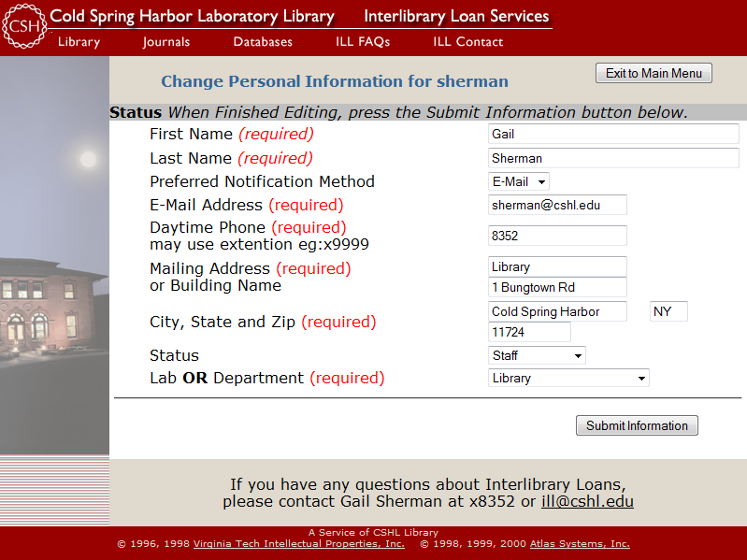Focus the First Name field containing Gail
Screen dimensions: 747x560
pyautogui.click(x=613, y=134)
